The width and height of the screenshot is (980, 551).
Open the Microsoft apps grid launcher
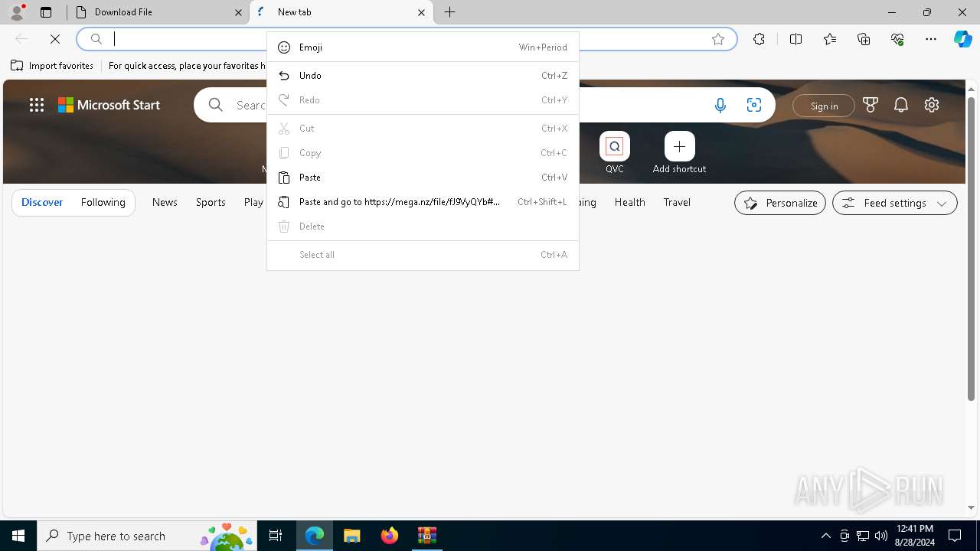point(37,105)
